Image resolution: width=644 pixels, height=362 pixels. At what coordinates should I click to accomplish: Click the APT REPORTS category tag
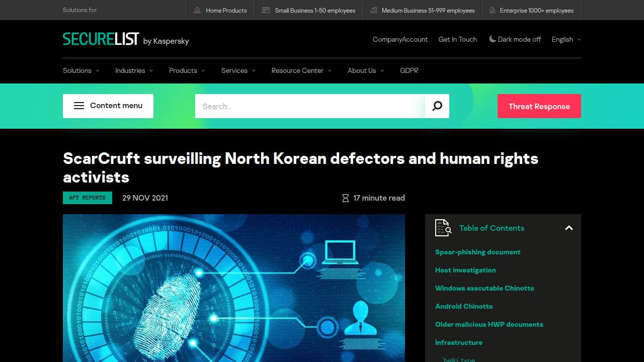[x=88, y=198]
